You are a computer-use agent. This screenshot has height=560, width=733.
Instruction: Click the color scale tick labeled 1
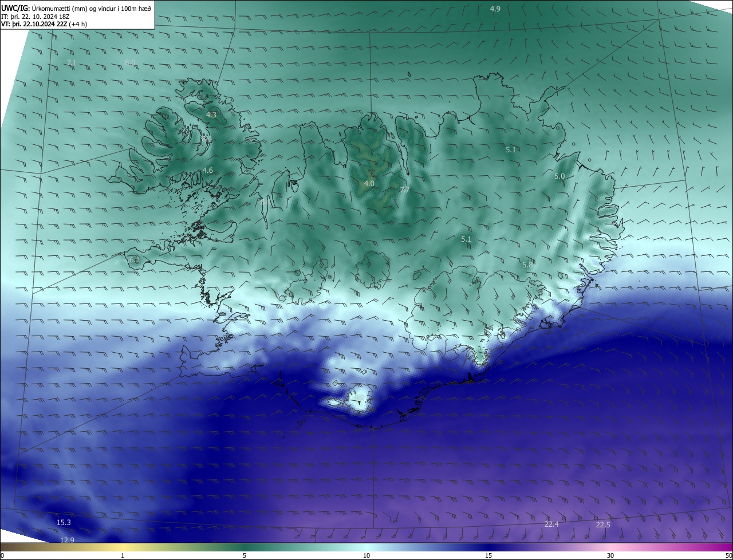coord(123,555)
